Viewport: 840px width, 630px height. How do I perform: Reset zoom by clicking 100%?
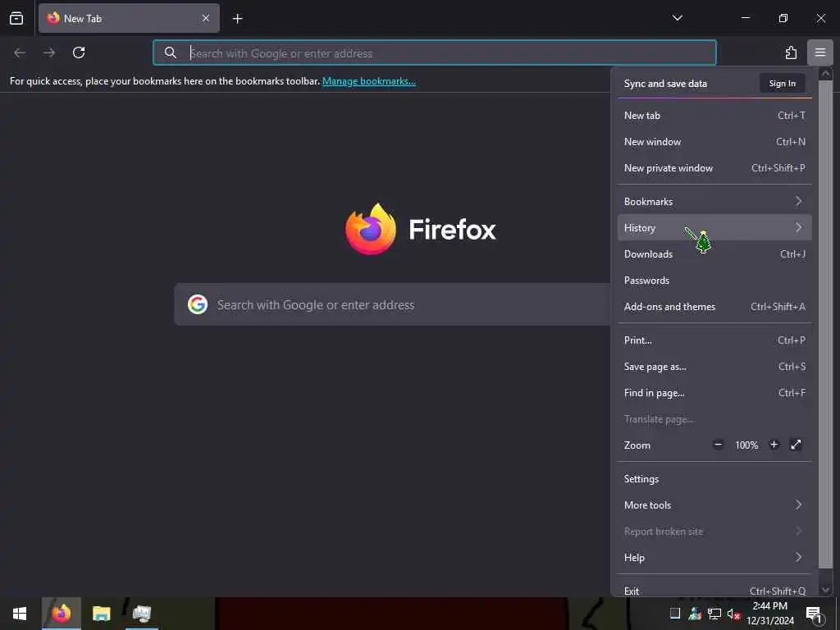click(x=746, y=445)
